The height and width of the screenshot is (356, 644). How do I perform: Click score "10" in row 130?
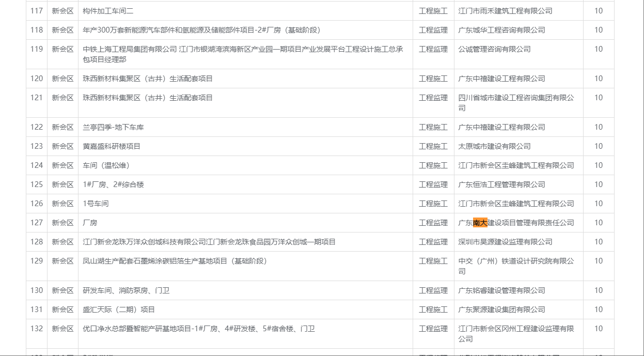click(599, 290)
